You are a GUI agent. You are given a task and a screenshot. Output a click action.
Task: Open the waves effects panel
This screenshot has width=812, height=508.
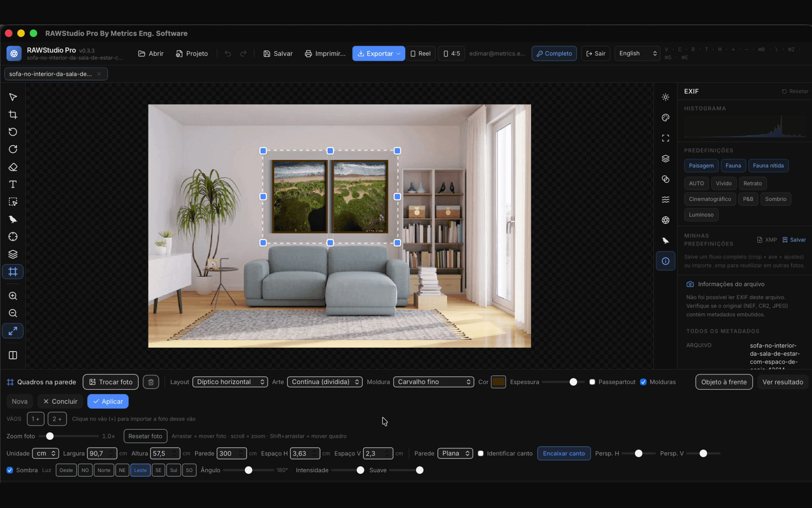(x=665, y=199)
